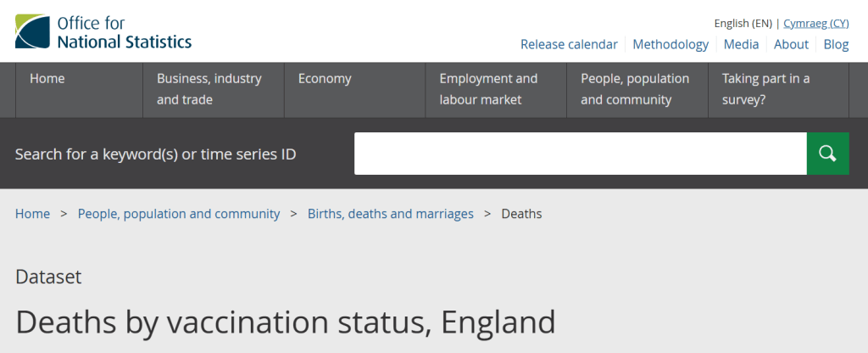Select Taking part in a survey
This screenshot has width=868, height=353.
(765, 89)
